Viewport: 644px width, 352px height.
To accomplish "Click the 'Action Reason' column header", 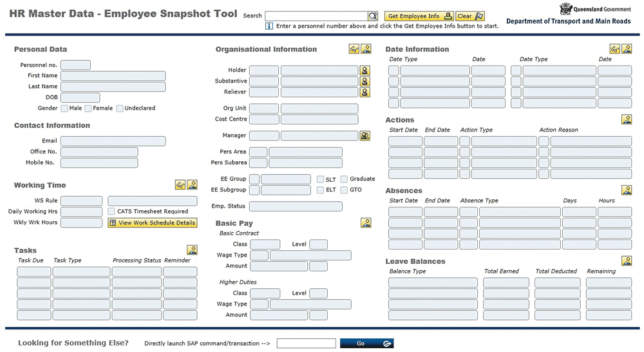I will point(558,130).
